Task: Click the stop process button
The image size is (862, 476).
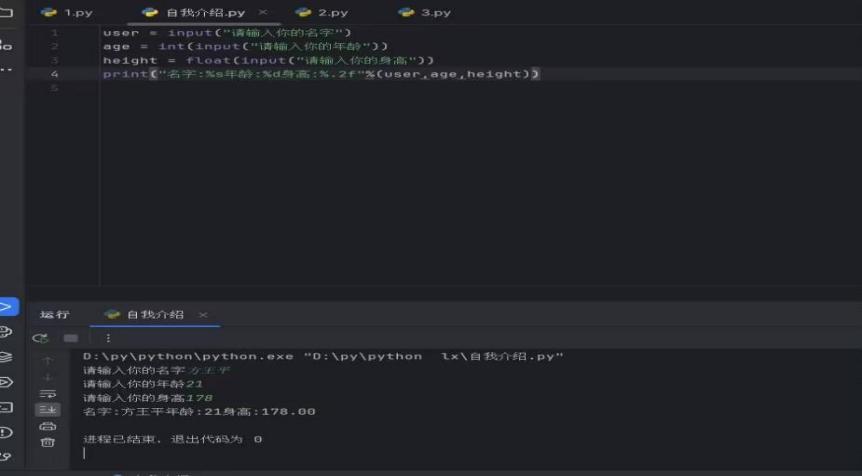Action: tap(70, 338)
